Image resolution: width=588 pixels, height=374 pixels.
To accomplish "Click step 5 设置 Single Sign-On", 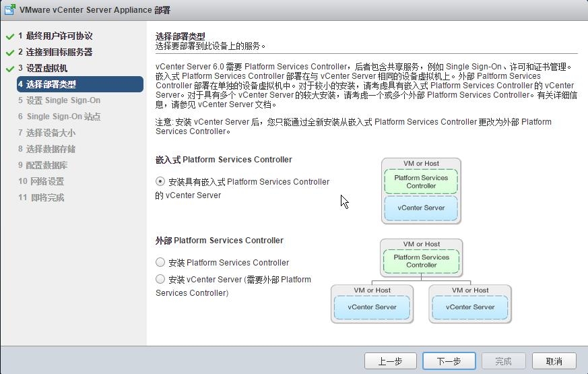I will tap(59, 100).
